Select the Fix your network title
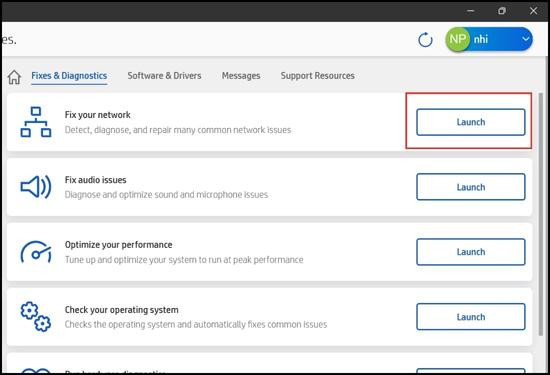This screenshot has width=550, height=375. [98, 115]
